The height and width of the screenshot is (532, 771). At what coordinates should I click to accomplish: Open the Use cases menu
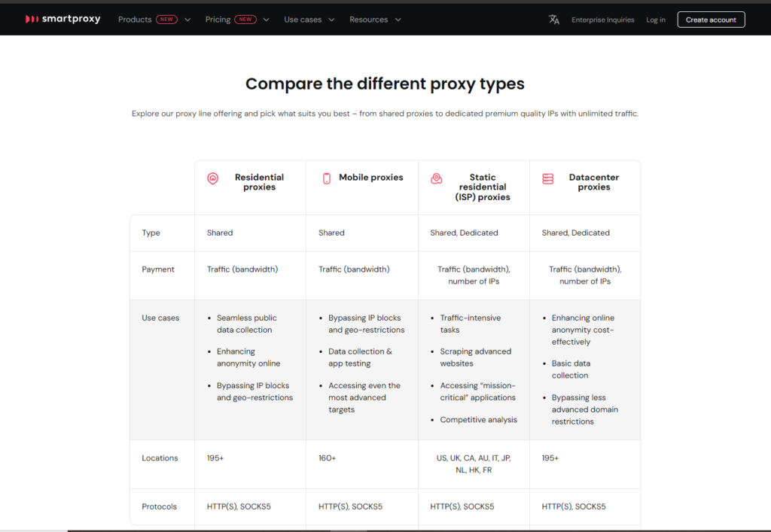click(303, 20)
